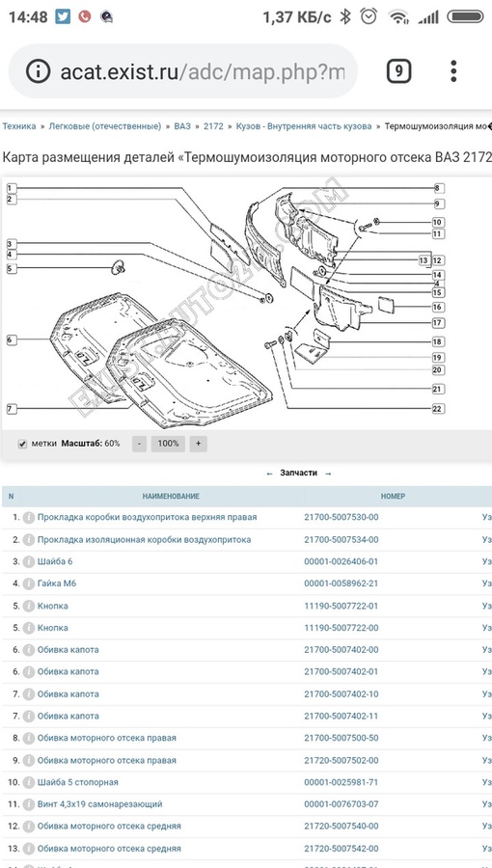Open info icon for Обивка моторного отсека правая 21700-5007500-50
Image resolution: width=492 pixels, height=868 pixels.
[x=29, y=739]
